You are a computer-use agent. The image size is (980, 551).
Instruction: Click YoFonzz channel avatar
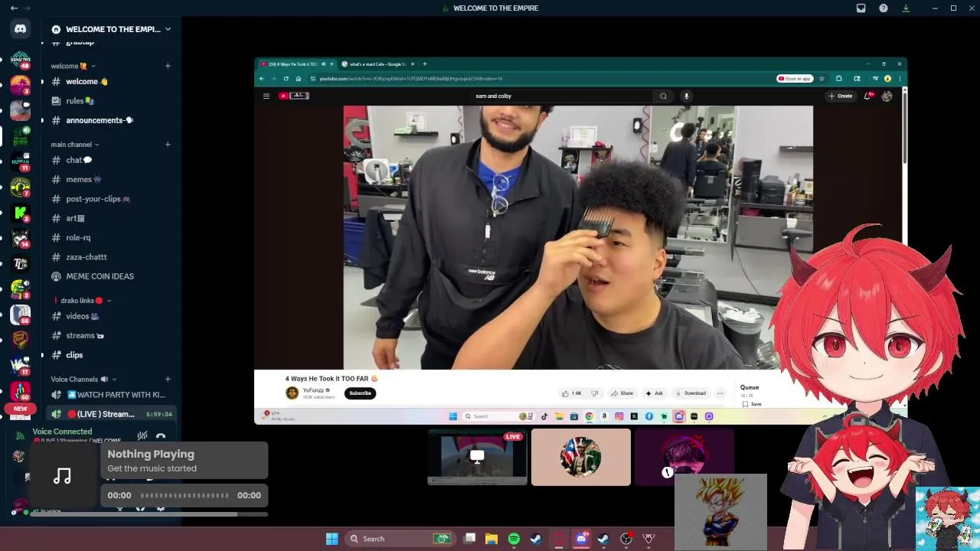click(x=292, y=393)
